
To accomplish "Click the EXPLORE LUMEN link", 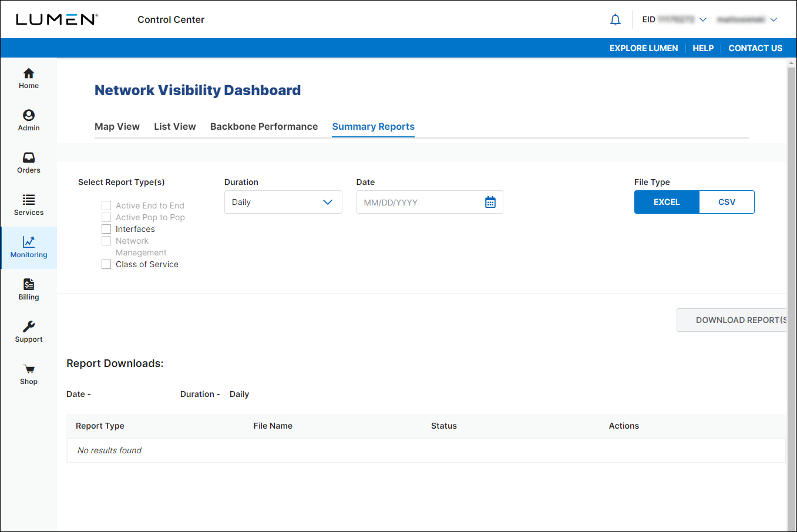I will [644, 48].
